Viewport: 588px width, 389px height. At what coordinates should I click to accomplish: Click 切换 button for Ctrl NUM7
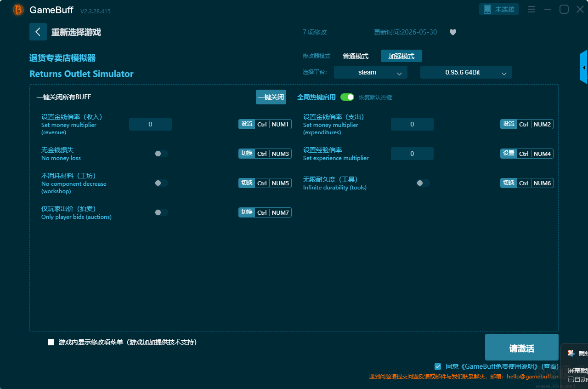(x=247, y=212)
